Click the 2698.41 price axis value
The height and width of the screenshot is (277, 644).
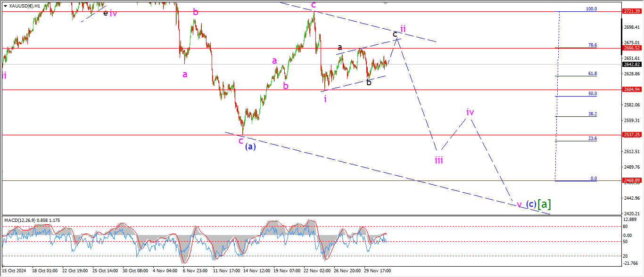point(631,27)
